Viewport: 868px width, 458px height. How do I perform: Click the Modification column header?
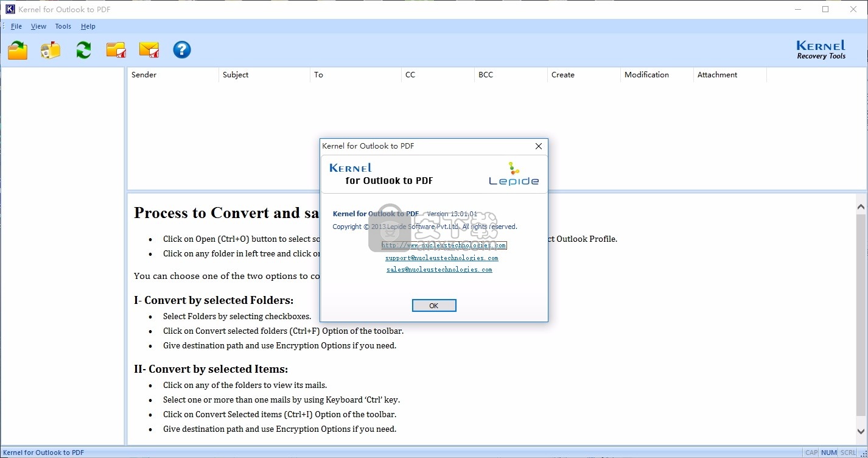pyautogui.click(x=657, y=75)
